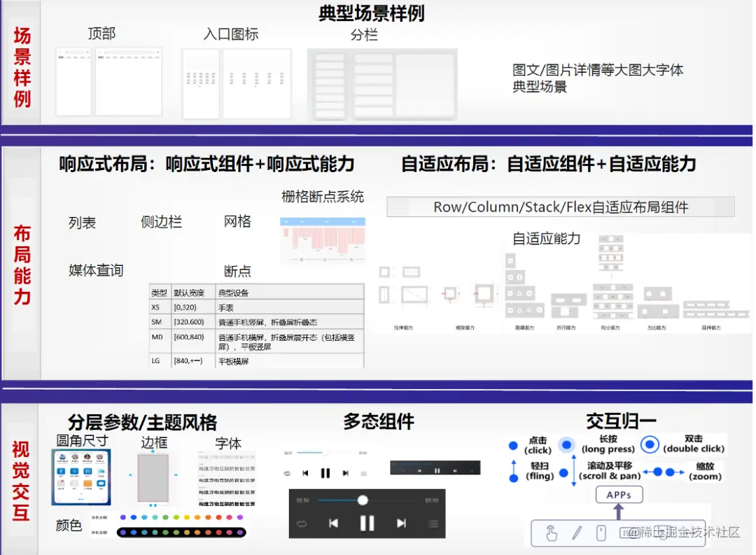Pause playback in the light media player
The height and width of the screenshot is (555, 756).
[325, 473]
